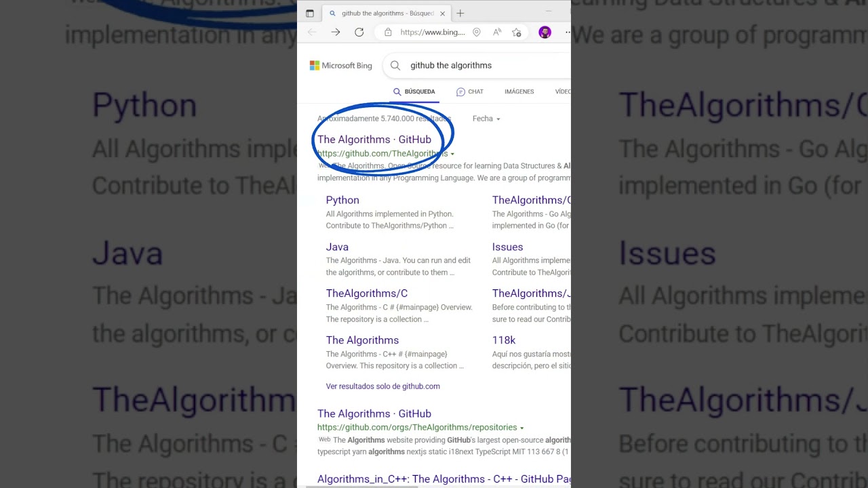Click the github.com/orgs/TheAlgorithms/repositories URL

417,428
